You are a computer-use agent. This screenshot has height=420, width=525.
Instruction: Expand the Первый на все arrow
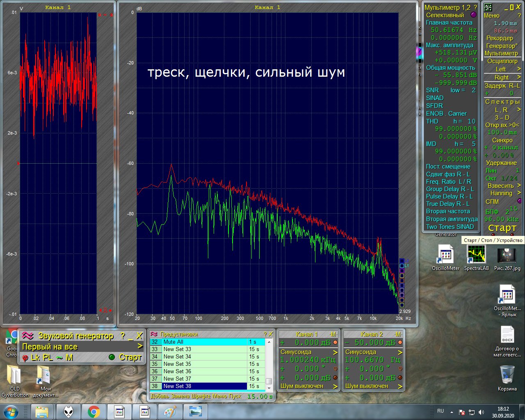[x=139, y=346]
